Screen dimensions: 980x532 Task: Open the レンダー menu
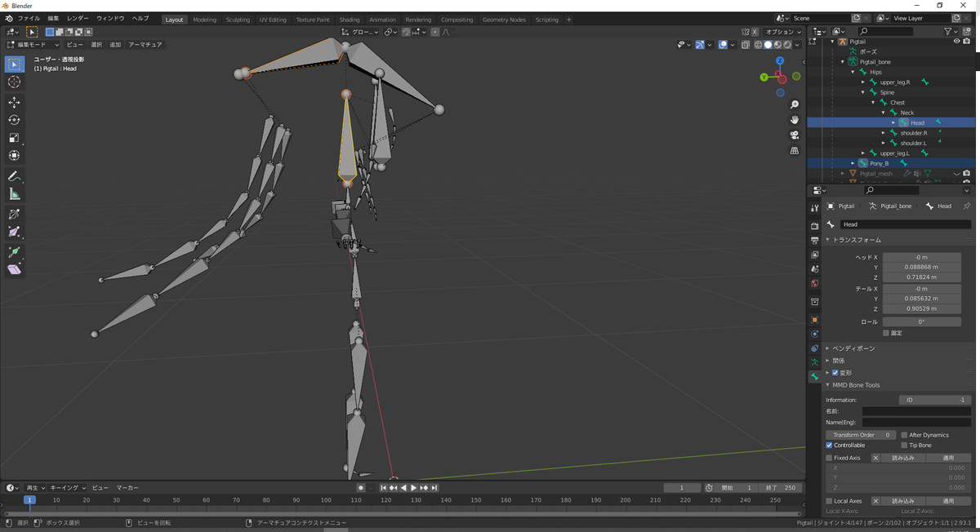click(x=78, y=19)
